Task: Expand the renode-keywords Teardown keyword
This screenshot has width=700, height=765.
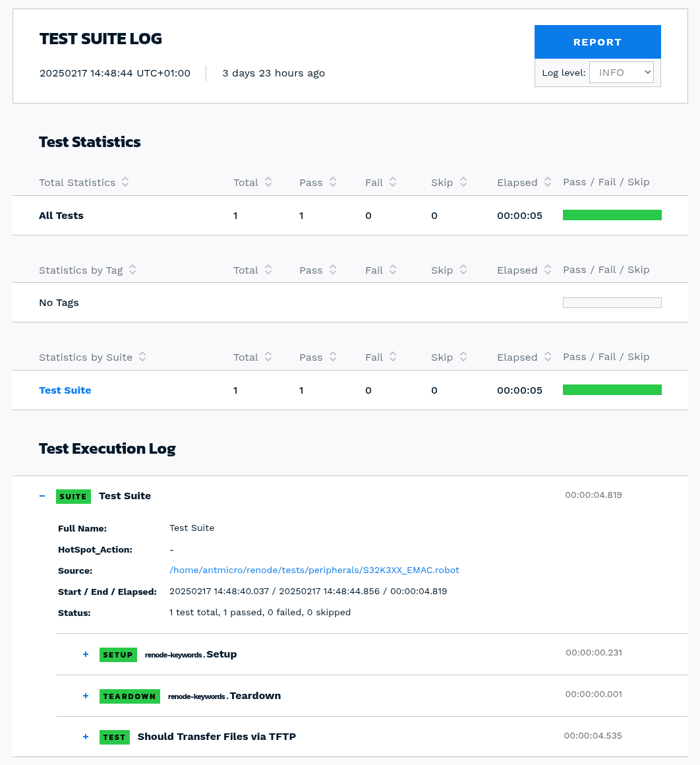Action: coord(86,696)
